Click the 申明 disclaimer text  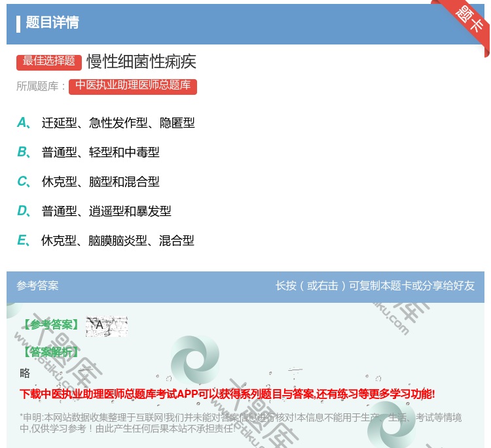240,422
